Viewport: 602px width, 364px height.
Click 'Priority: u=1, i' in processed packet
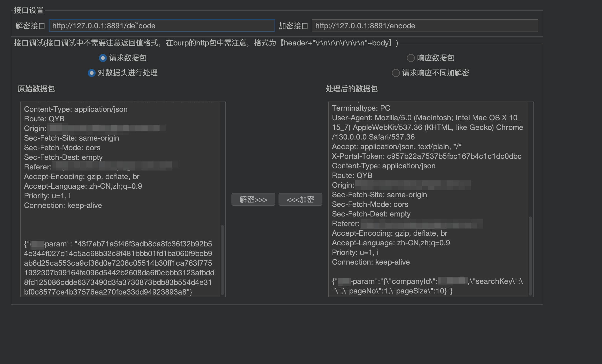(355, 252)
